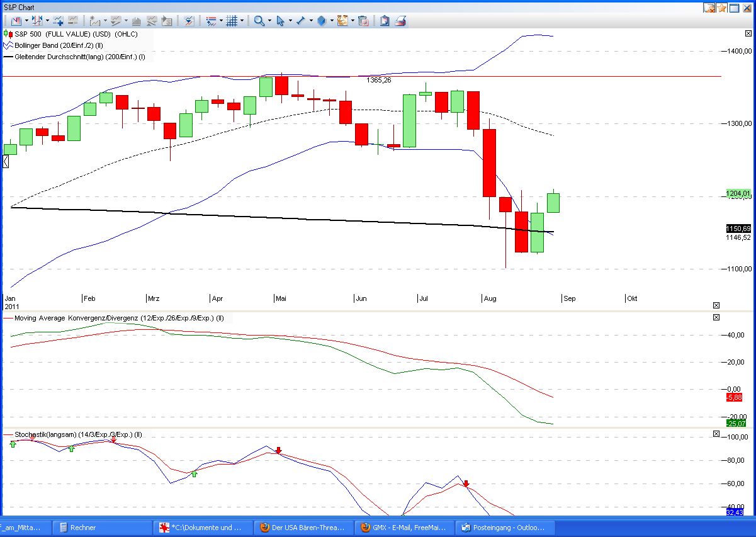Expand the chart type dropdown arrow
The image size is (756, 537).
26,21
